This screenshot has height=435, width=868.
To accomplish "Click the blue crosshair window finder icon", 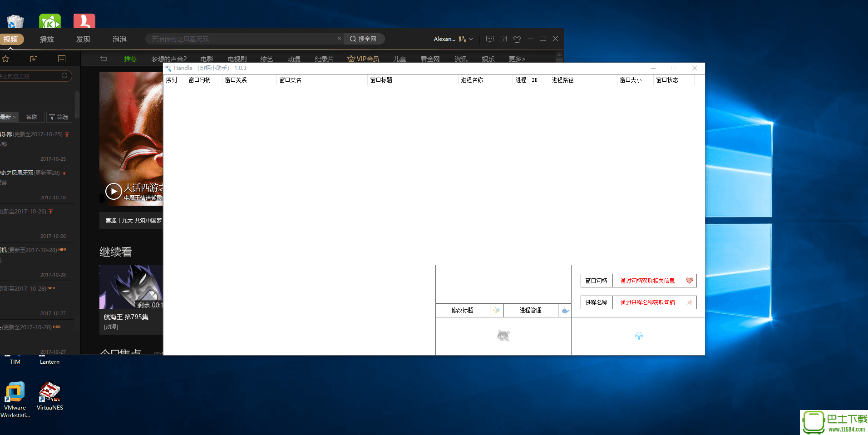I will click(x=639, y=336).
